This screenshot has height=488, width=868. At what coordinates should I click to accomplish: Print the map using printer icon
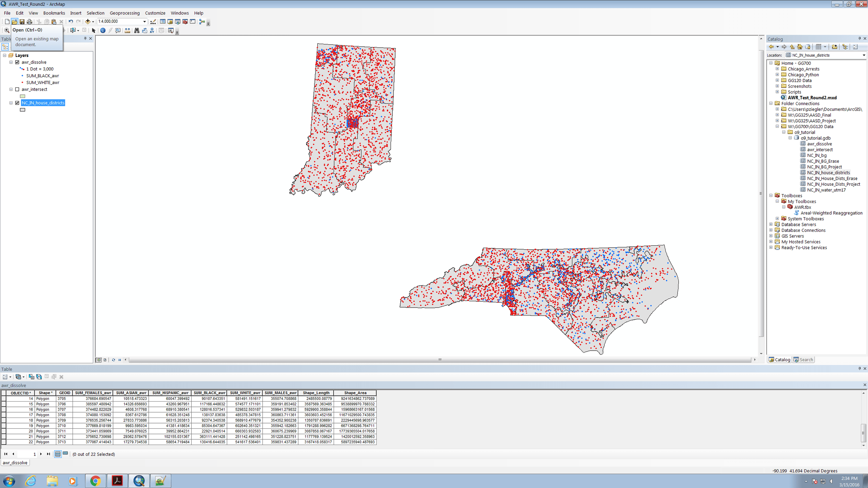click(30, 22)
